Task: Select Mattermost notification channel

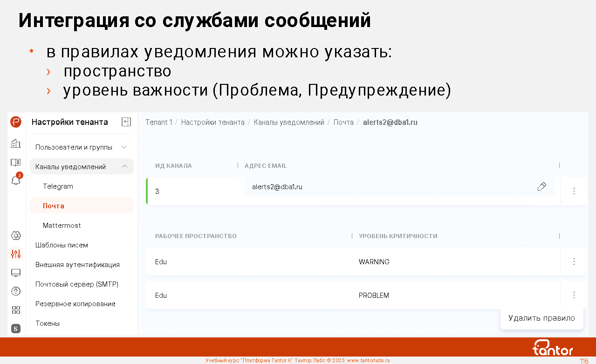Action: pyautogui.click(x=62, y=226)
